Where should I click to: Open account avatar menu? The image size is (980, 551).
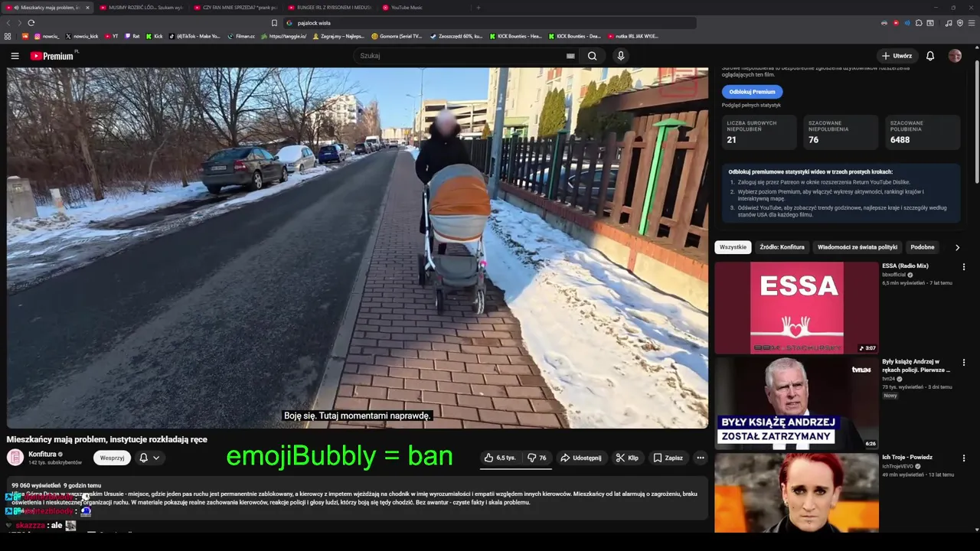click(x=955, y=56)
